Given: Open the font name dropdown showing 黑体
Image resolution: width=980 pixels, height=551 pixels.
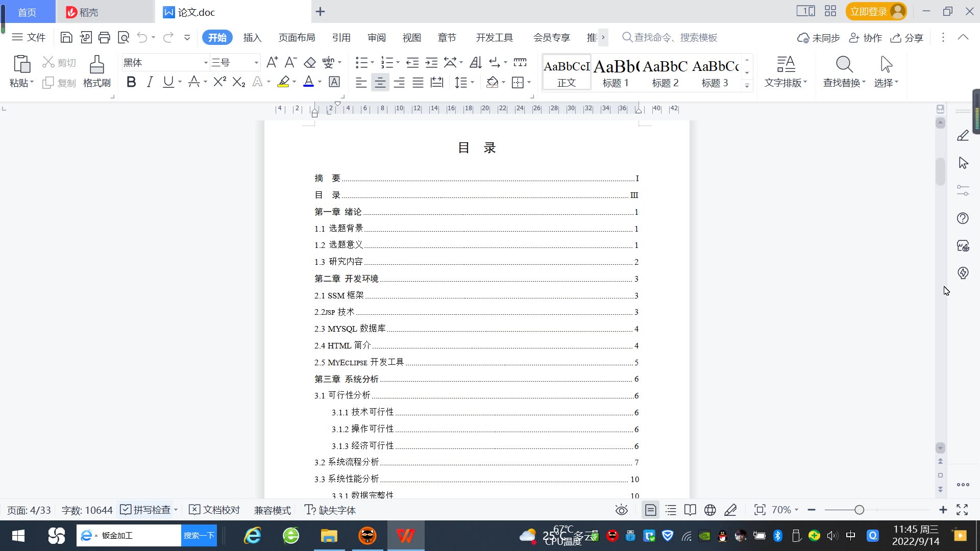Looking at the screenshot, I should coord(206,63).
